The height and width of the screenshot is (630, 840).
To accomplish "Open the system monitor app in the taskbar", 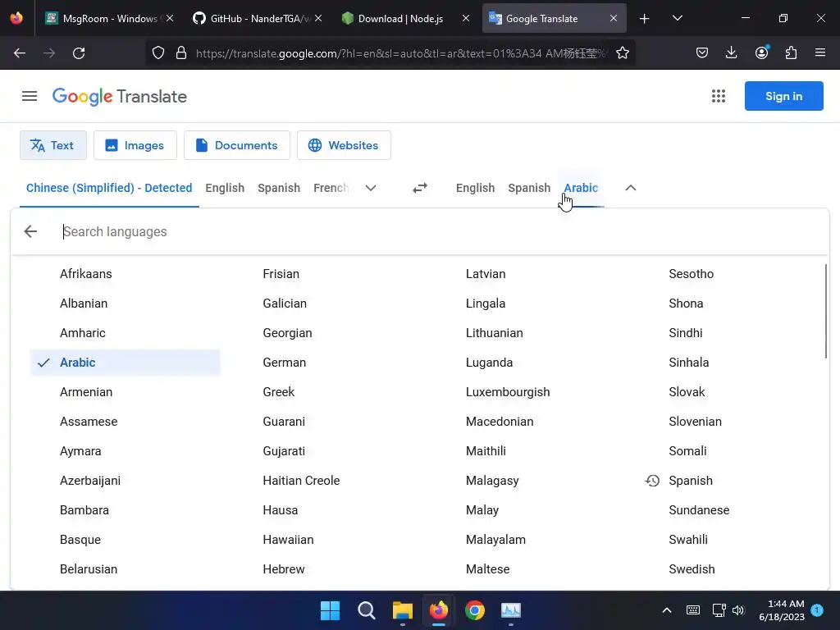I will [510, 610].
